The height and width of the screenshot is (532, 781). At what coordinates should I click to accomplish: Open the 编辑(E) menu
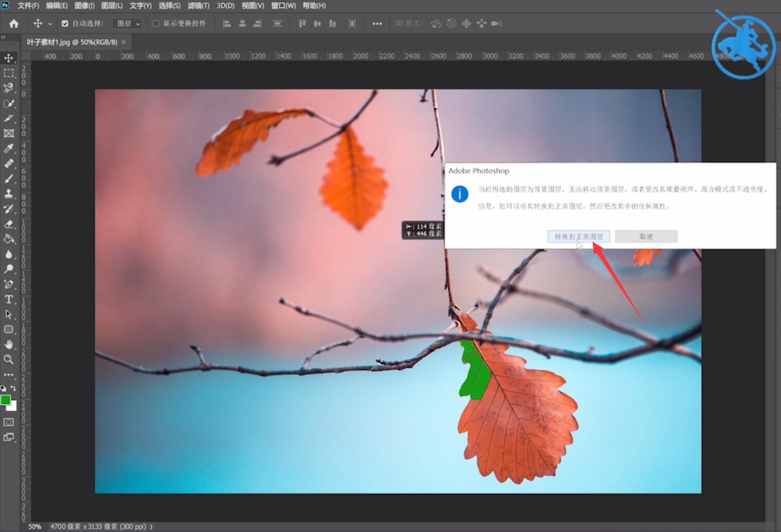coord(56,6)
